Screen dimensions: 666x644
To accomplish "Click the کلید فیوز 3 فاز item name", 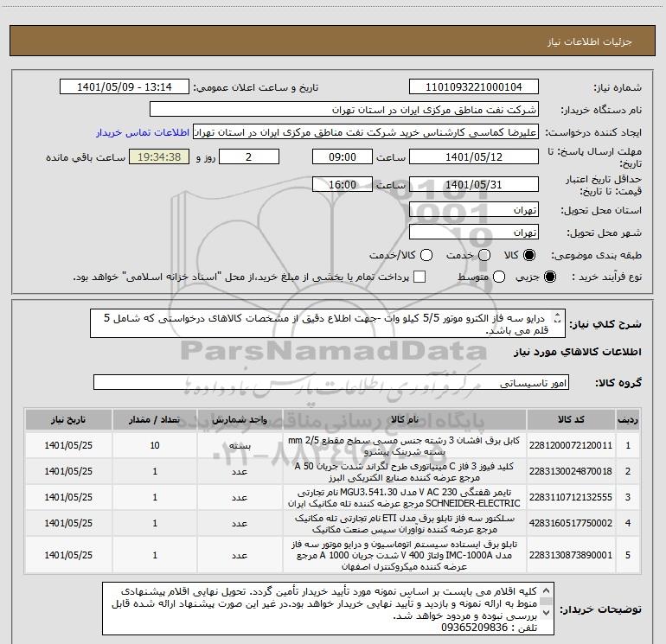I will click(x=405, y=472).
